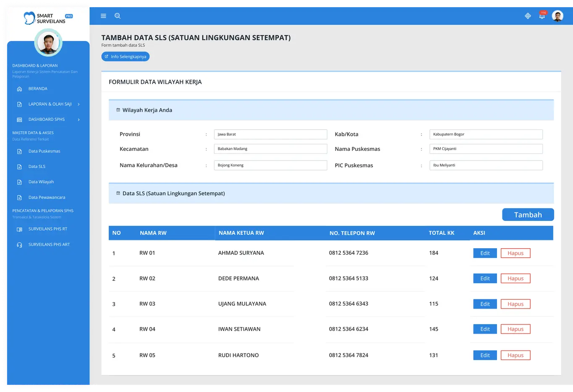Click the Provinsi field with Jawa Barat
The width and height of the screenshot is (573, 392).
pyautogui.click(x=271, y=134)
